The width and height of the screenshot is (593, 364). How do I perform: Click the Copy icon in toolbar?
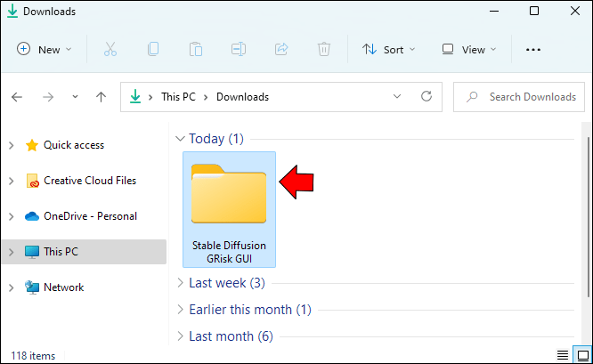click(153, 49)
